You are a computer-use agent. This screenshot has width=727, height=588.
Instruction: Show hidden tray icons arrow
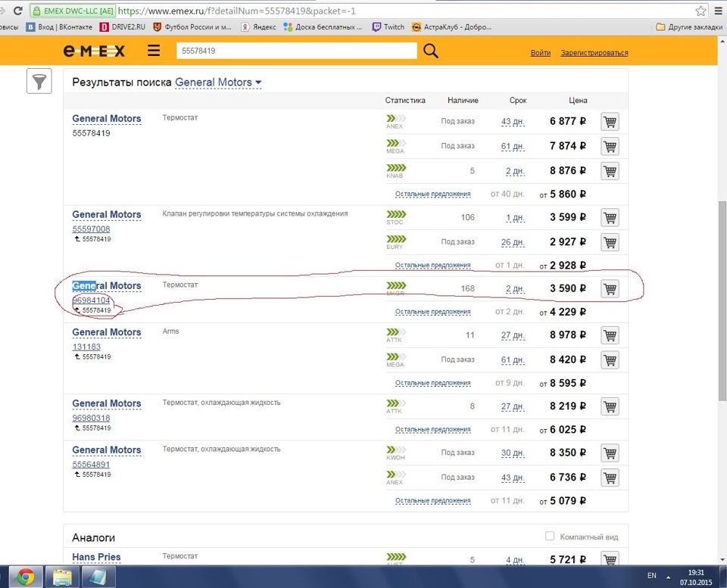(668, 577)
